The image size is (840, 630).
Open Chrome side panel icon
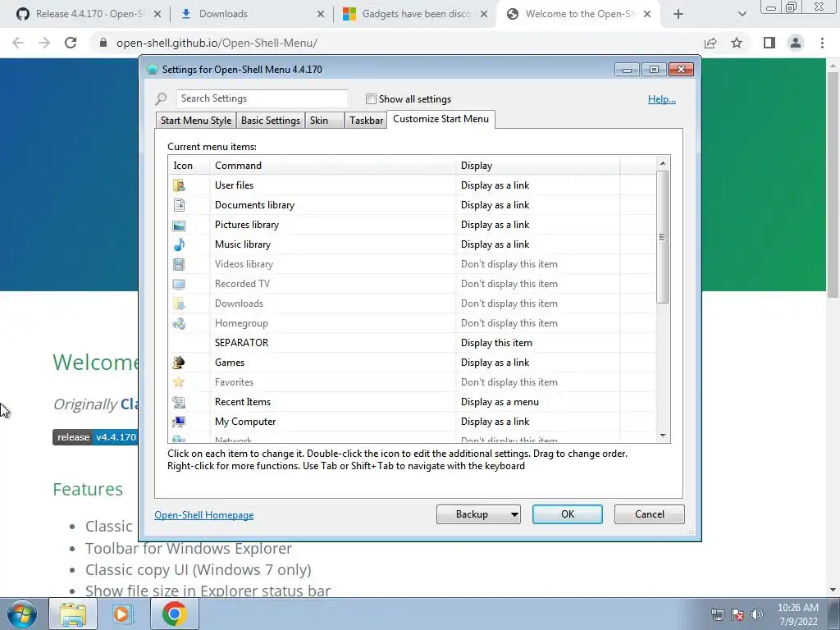pyautogui.click(x=769, y=43)
